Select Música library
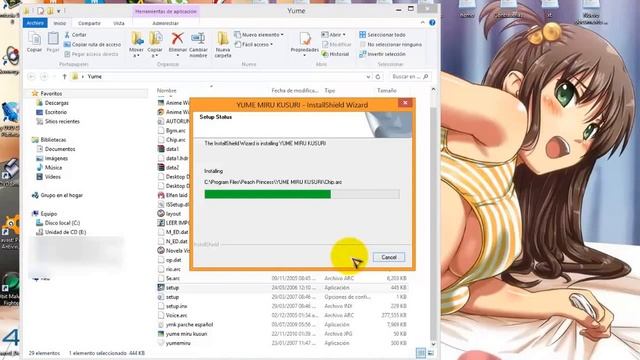Image resolution: width=640 pixels, height=360 pixels. tap(49, 168)
